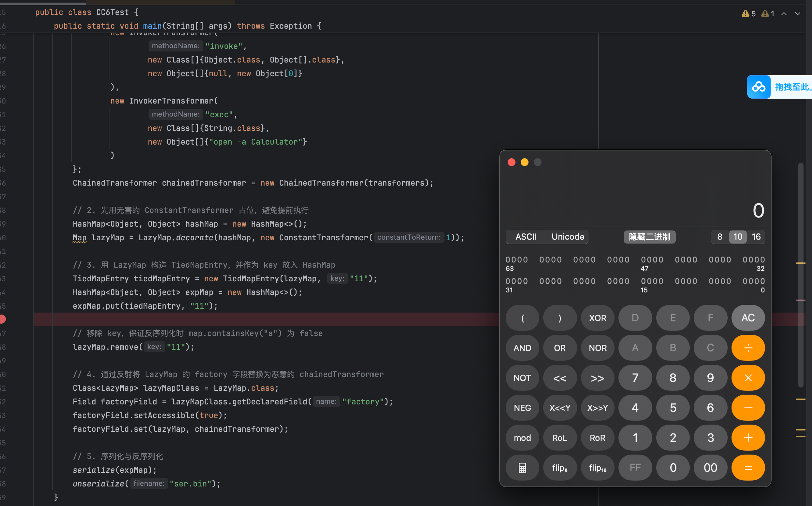Click the editor vertical scrollbar thumb
This screenshot has height=506, width=812.
pos(801,274)
